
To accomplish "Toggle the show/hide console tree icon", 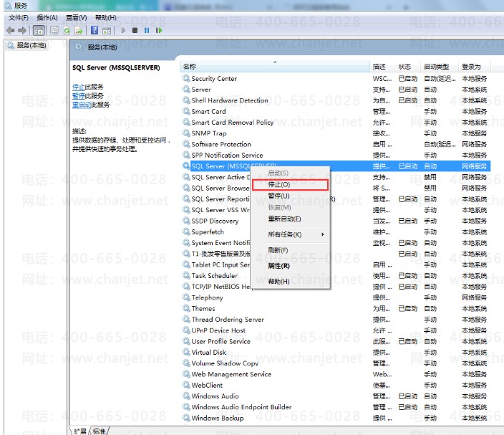I will point(39,30).
